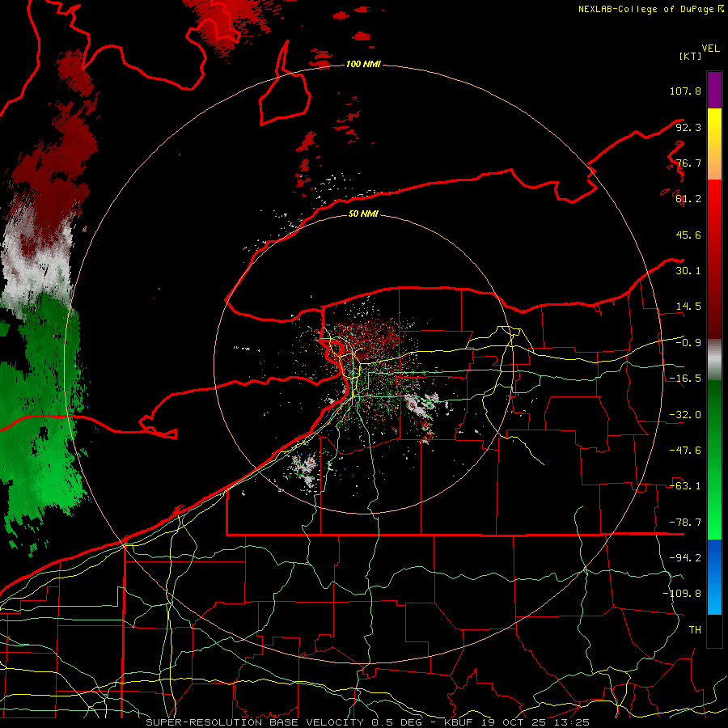Click the 30.1 velocity scale value
728x728 pixels.
(688, 271)
